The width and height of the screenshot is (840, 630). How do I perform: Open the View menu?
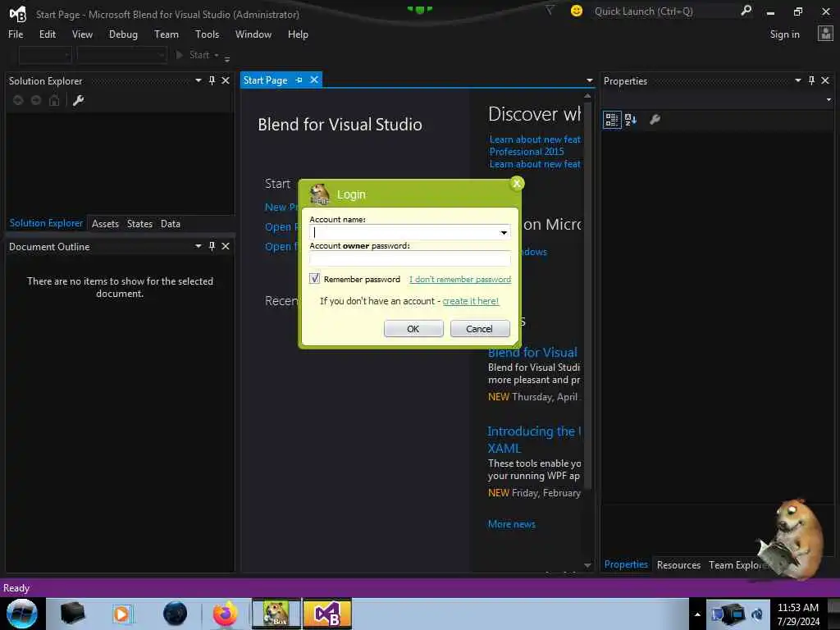pyautogui.click(x=82, y=34)
